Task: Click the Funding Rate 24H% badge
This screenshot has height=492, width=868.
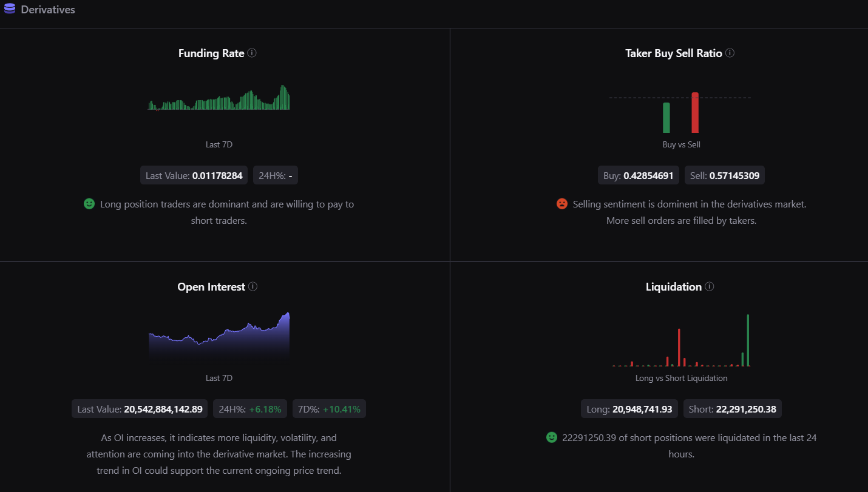Action: (x=276, y=175)
